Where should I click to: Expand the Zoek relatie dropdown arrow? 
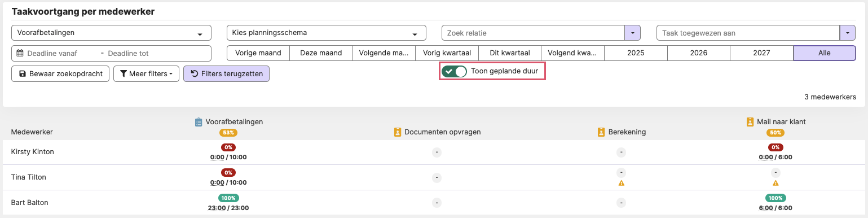632,33
